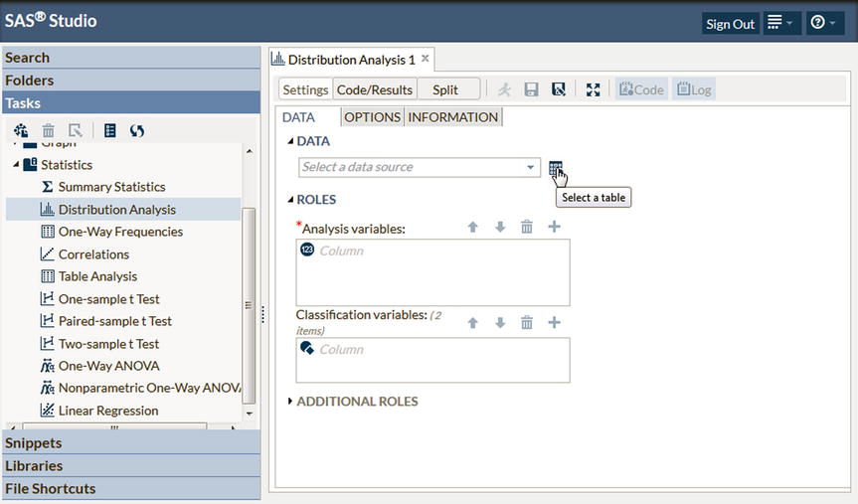Viewport: 858px width, 504px height.
Task: Open One-sample t Test task
Action: (x=108, y=299)
